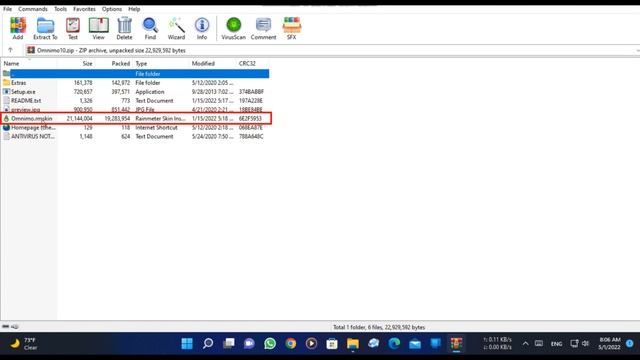Open the Extract To tool
The height and width of the screenshot is (360, 640).
[x=45, y=29]
